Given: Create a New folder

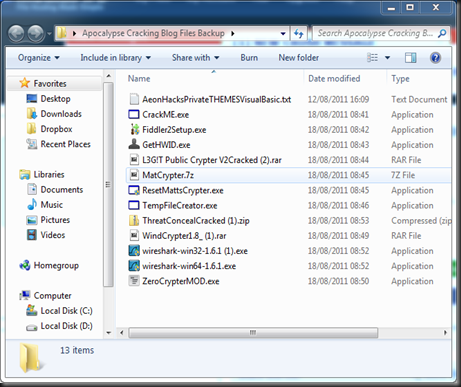Looking at the screenshot, I should point(299,58).
